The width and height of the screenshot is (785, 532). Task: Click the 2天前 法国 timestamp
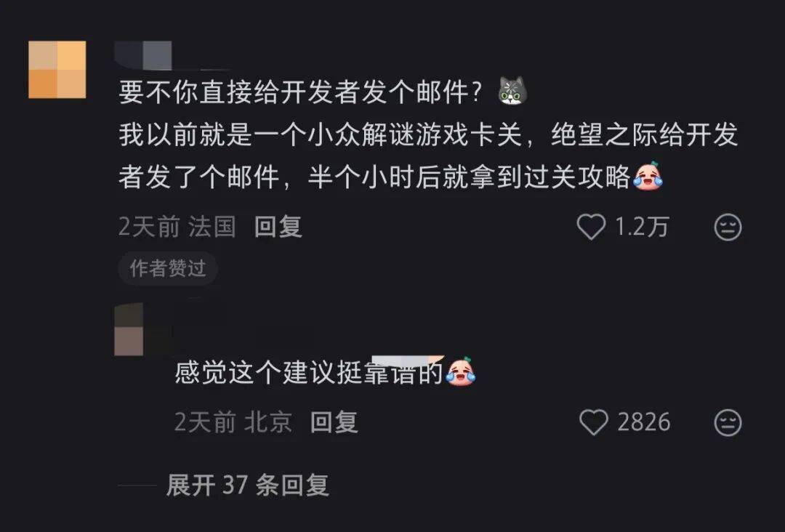coord(177,227)
